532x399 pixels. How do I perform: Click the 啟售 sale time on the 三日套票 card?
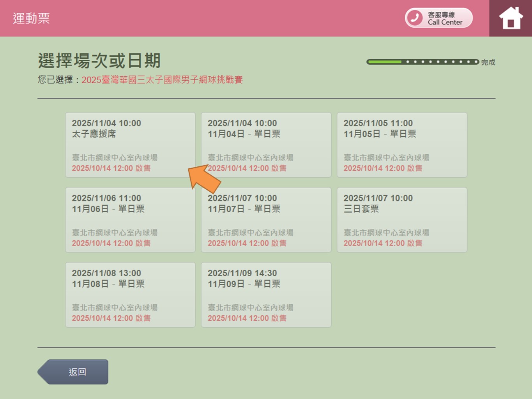pos(382,243)
